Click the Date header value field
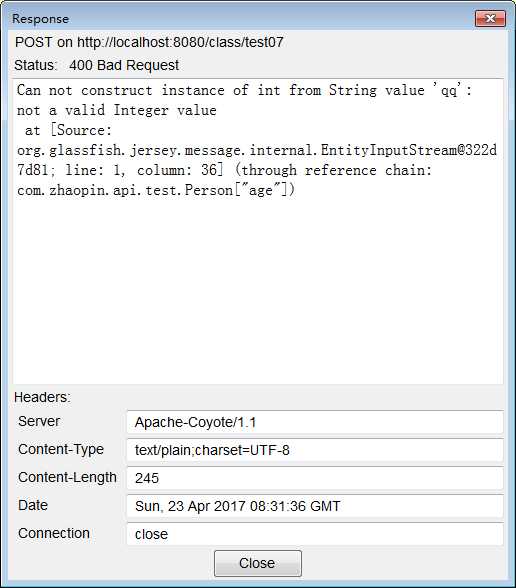The height and width of the screenshot is (588, 516). pos(315,506)
